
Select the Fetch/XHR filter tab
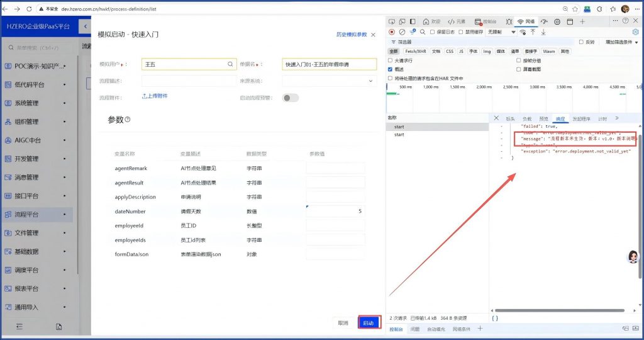point(414,51)
